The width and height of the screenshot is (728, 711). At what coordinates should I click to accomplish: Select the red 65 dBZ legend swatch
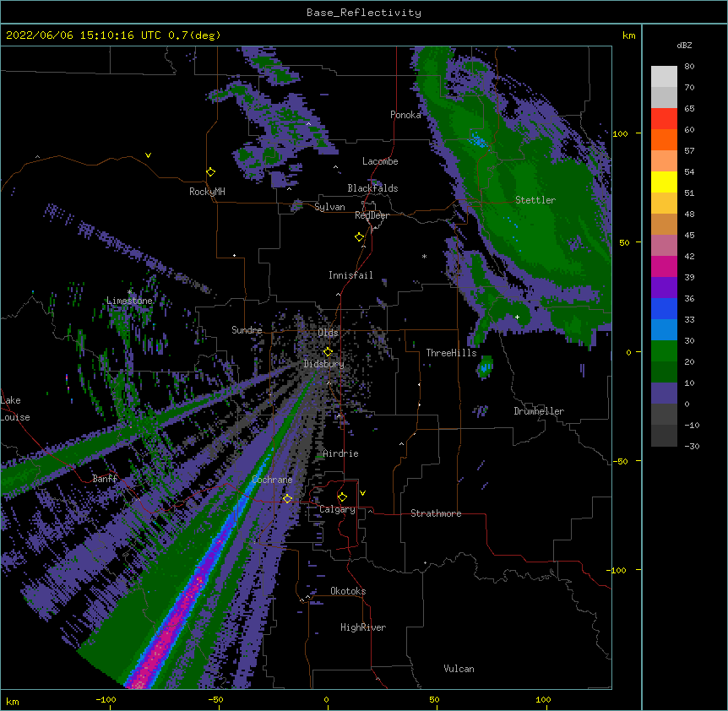click(664, 118)
